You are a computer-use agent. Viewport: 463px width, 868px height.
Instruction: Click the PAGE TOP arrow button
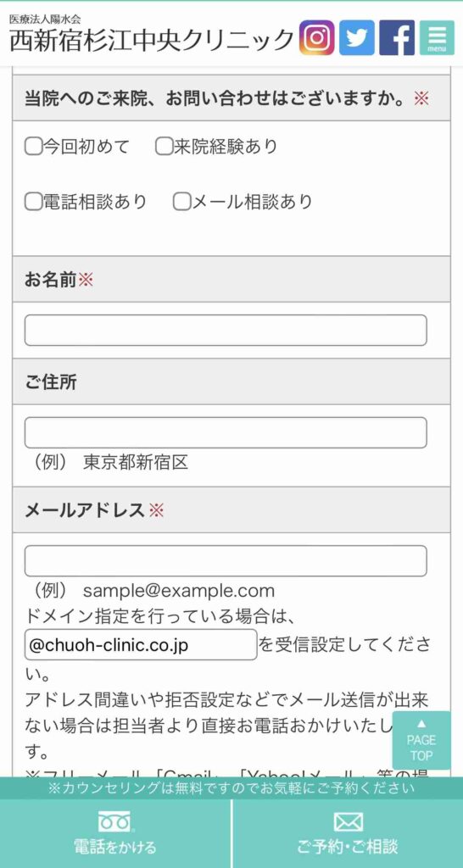[421, 740]
